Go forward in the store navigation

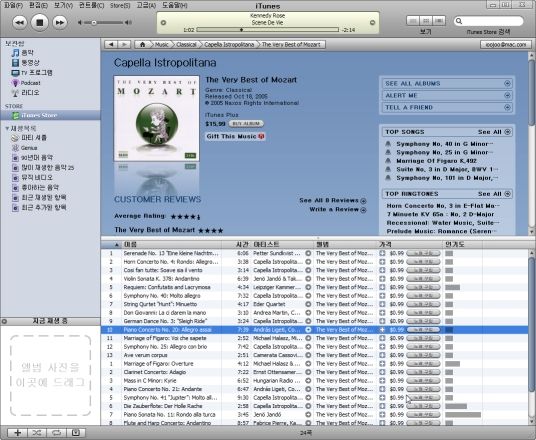click(124, 44)
